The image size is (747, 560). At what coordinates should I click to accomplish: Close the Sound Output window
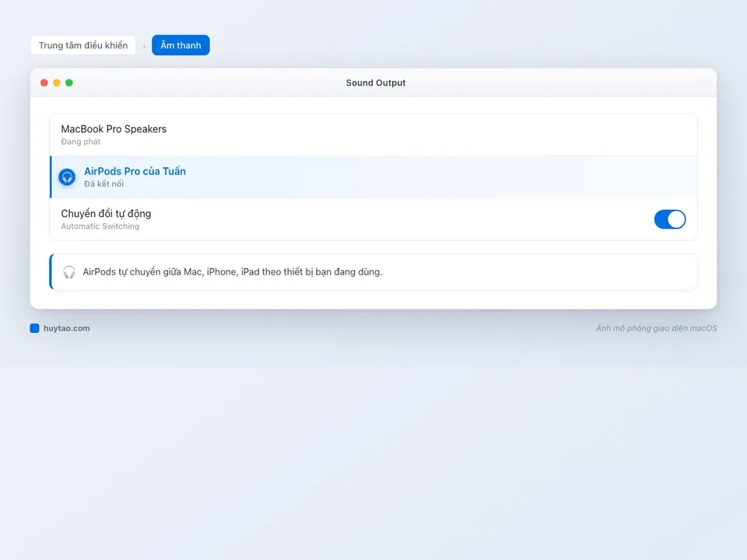pos(44,83)
